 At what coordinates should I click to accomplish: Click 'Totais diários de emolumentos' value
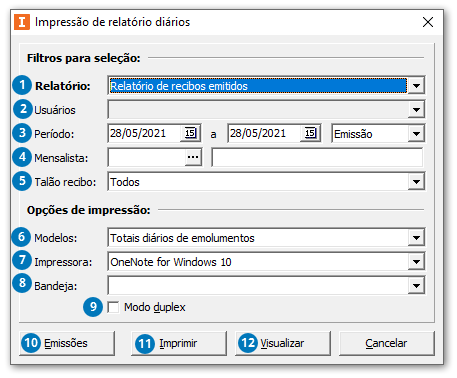pyautogui.click(x=182, y=238)
